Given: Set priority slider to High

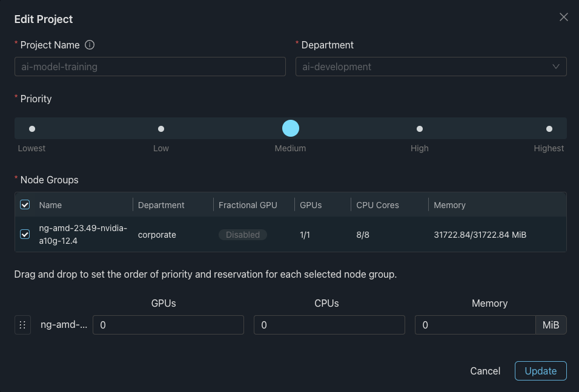Looking at the screenshot, I should [x=420, y=129].
